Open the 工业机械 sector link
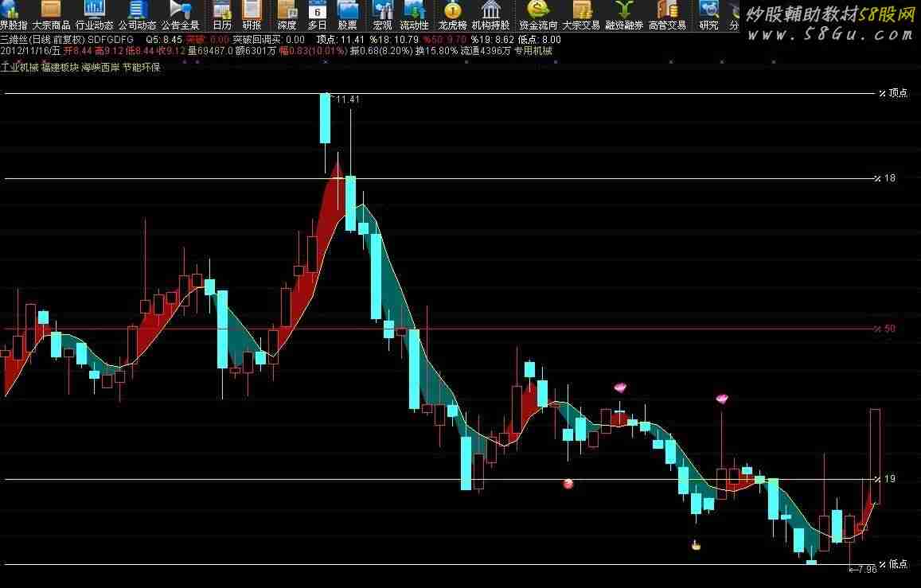The height and width of the screenshot is (588, 921). tap(19, 68)
